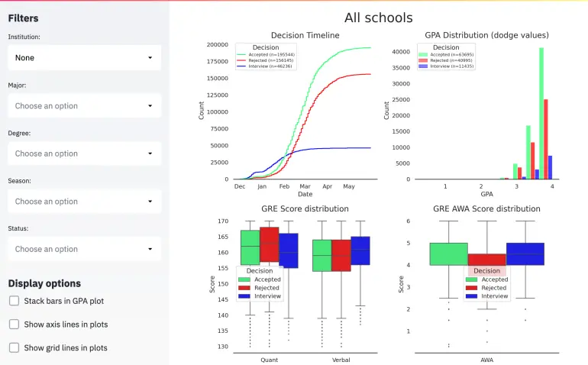Screen dimensions: 588x365
Task: Click the Verbal axis label
Action: pos(341,360)
